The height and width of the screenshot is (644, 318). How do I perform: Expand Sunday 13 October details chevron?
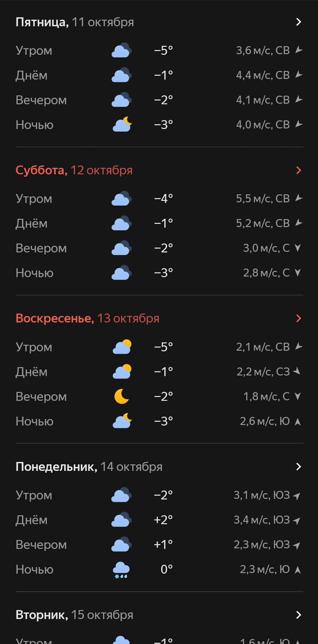click(299, 319)
